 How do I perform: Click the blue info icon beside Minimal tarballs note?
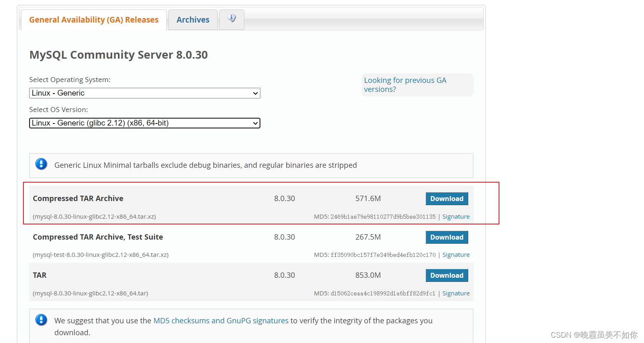[41, 164]
